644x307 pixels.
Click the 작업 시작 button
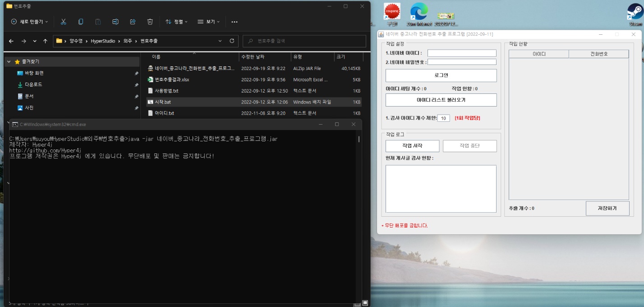pyautogui.click(x=412, y=146)
